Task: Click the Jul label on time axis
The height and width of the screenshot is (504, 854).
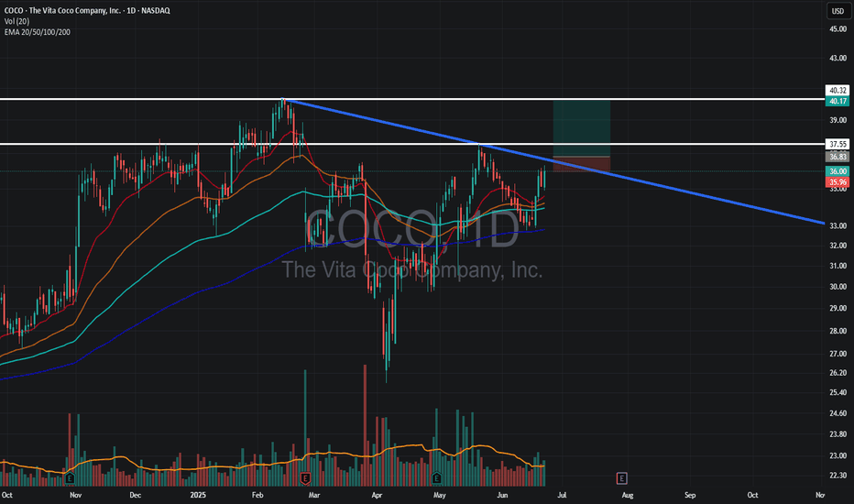Action: tap(562, 495)
